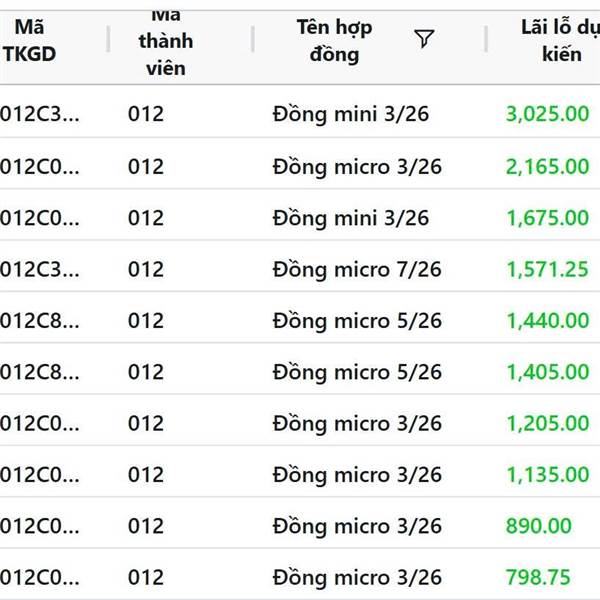Click divider between Tên hợp đồng and Lãi lỗ
This screenshot has width=600, height=600.
(487, 40)
